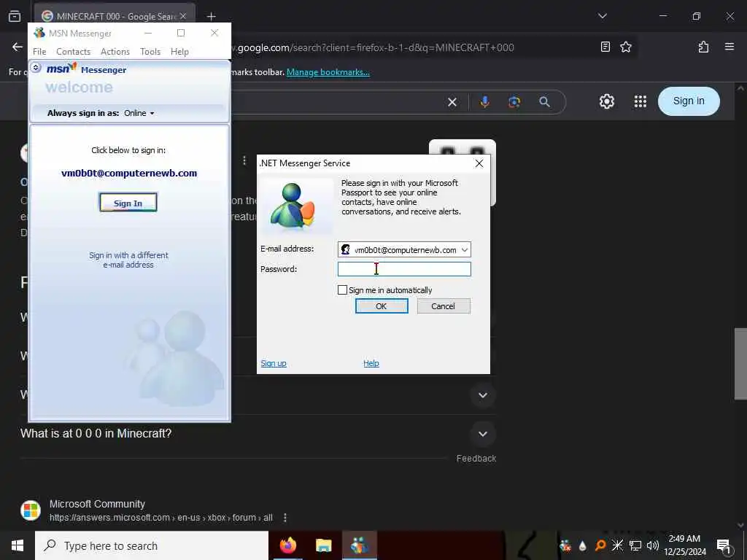Click the Sign up link

[274, 363]
